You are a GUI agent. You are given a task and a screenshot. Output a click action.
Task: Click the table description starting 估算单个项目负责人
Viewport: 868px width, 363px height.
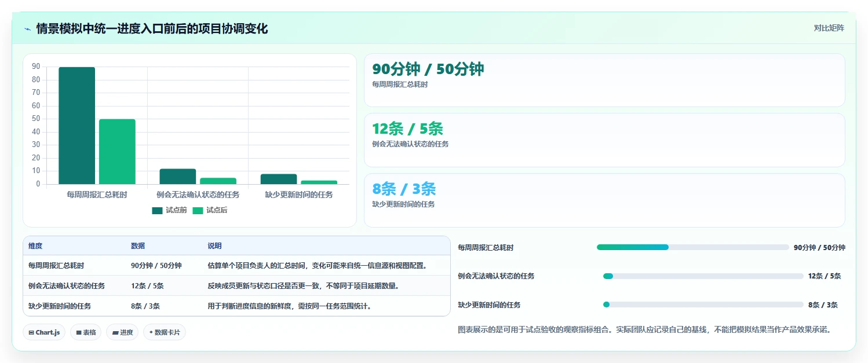(318, 266)
